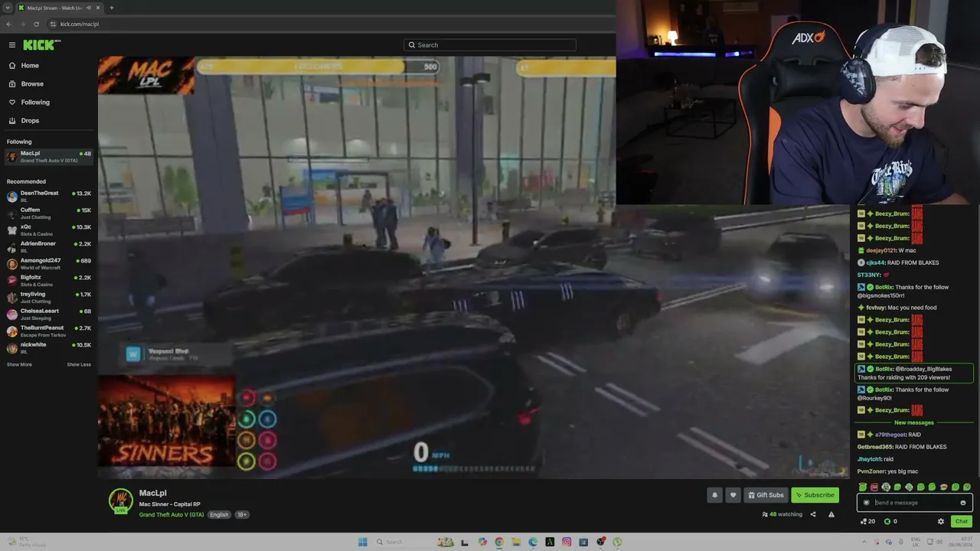Open Bigfoltz recommended channel
980x551 pixels.
pyautogui.click(x=49, y=281)
